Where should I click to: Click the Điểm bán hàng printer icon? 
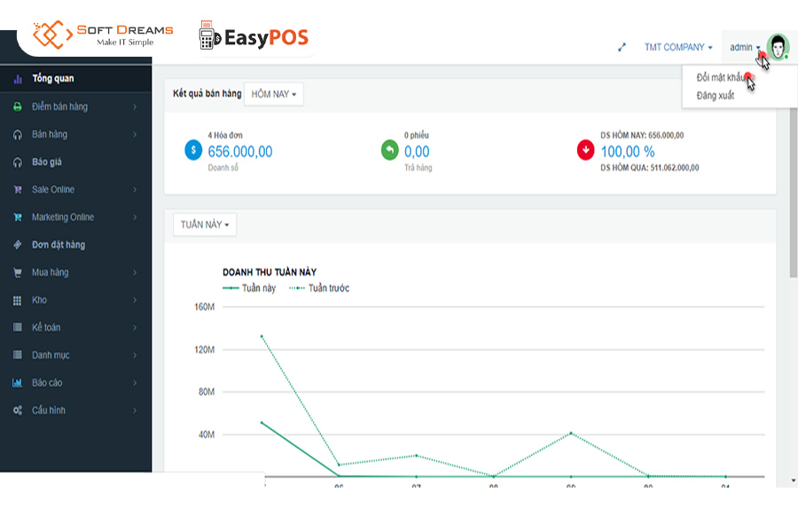coord(17,107)
